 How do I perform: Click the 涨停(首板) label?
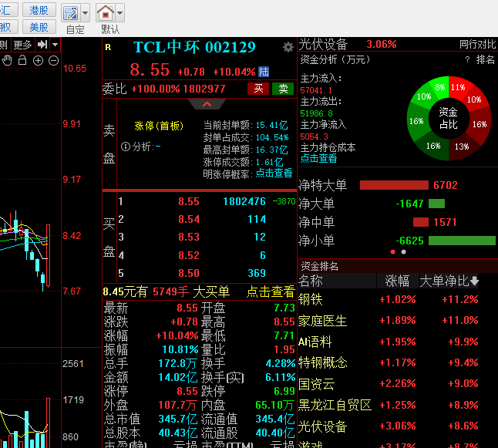point(159,126)
